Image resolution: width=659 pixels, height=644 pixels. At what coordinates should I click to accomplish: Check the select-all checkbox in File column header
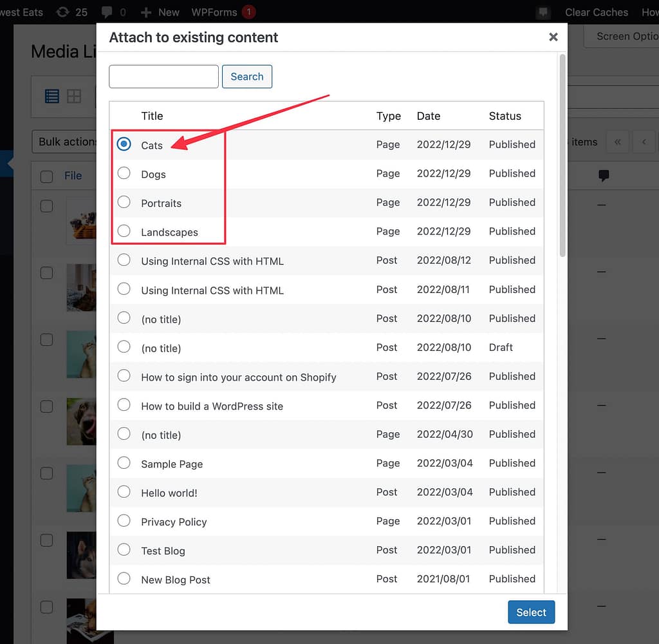pyautogui.click(x=46, y=175)
